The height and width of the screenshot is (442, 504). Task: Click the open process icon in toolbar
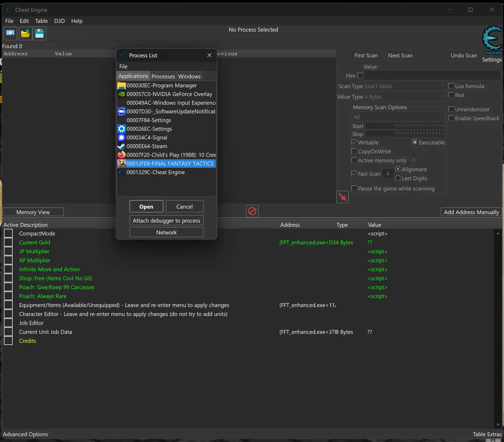pyautogui.click(x=10, y=33)
